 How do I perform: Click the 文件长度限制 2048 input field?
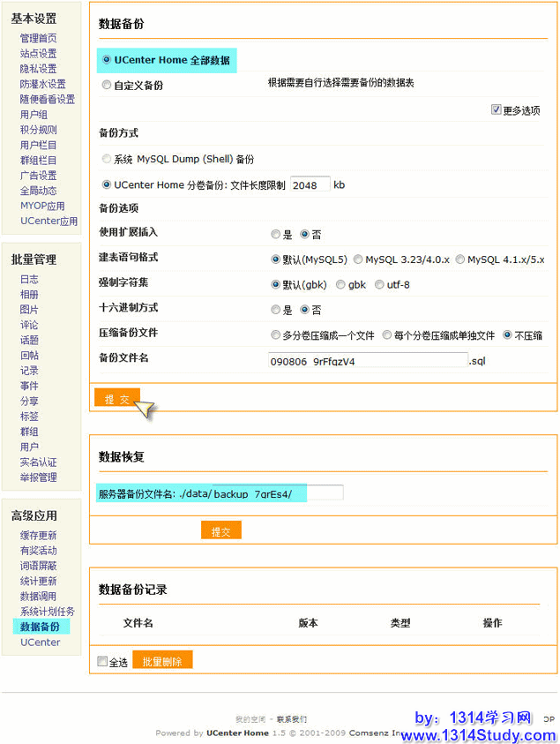(x=310, y=184)
